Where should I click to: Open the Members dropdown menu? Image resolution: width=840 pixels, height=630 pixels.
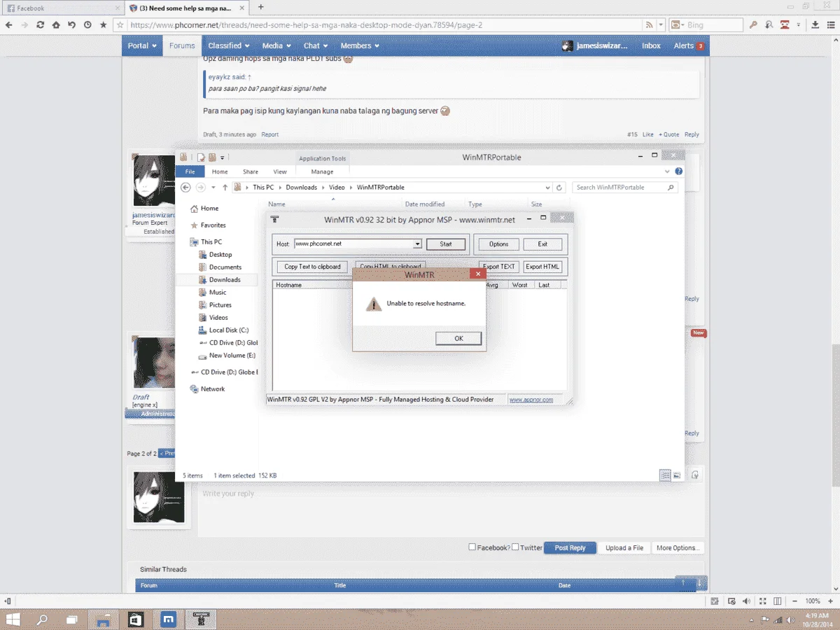coord(360,45)
